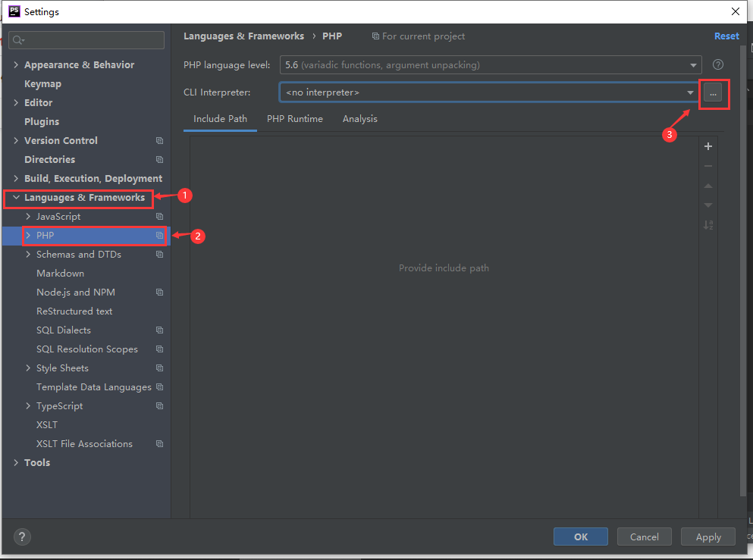Select SQL Resolution Scopes item
This screenshot has height=560, width=753.
(x=87, y=349)
